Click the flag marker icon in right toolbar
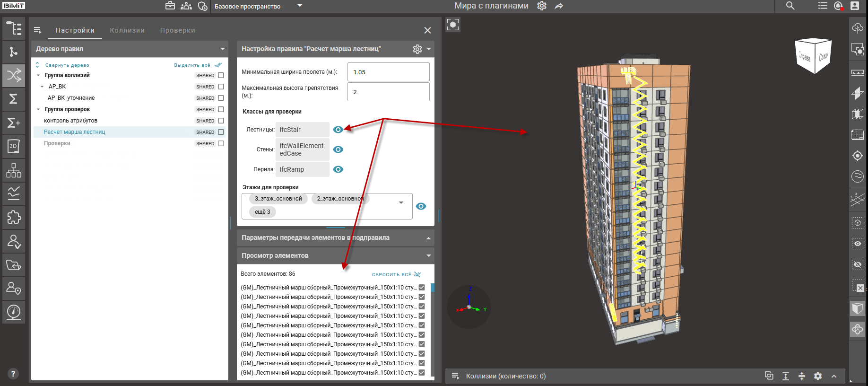Image resolution: width=868 pixels, height=386 pixels. tap(858, 176)
